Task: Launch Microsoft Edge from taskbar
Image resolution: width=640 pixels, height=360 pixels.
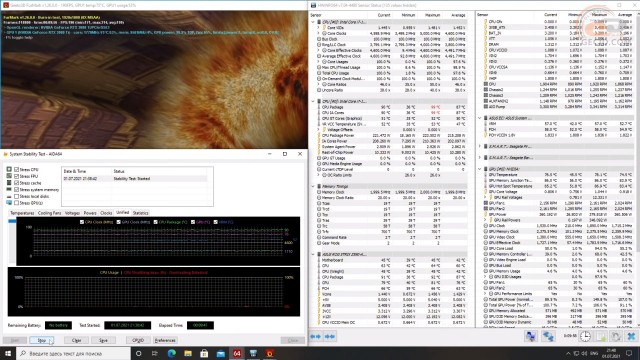Action: point(171,353)
